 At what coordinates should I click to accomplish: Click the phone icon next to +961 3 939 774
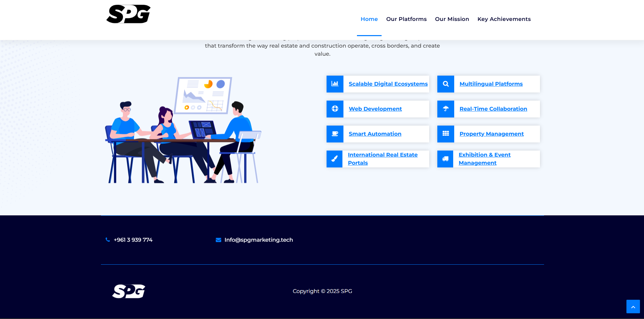(108, 240)
